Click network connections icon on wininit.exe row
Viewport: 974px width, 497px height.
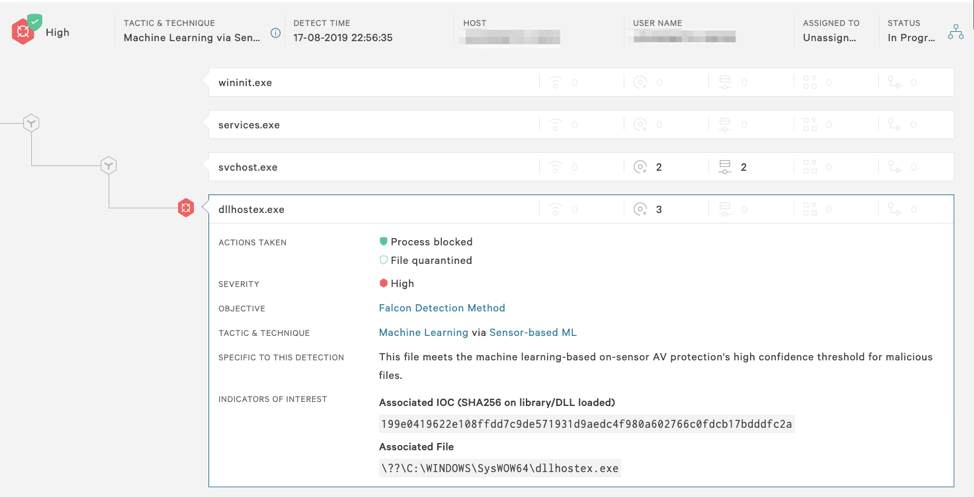coord(556,83)
